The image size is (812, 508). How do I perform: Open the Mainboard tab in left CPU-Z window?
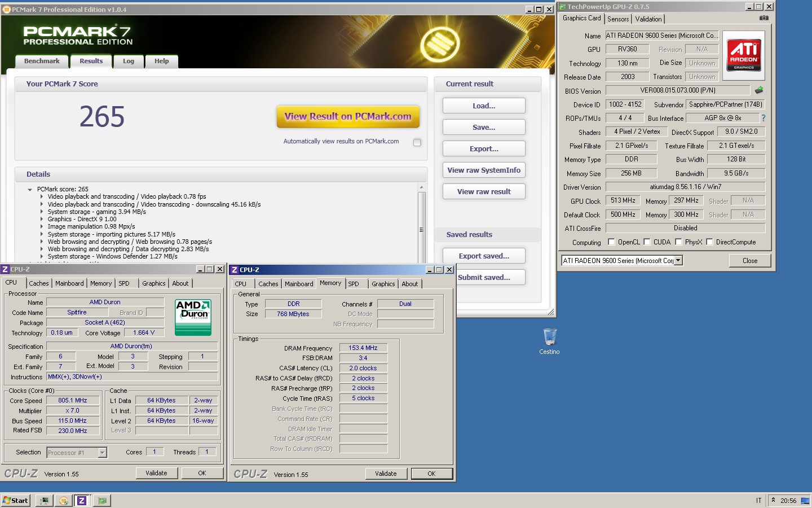[x=69, y=283]
